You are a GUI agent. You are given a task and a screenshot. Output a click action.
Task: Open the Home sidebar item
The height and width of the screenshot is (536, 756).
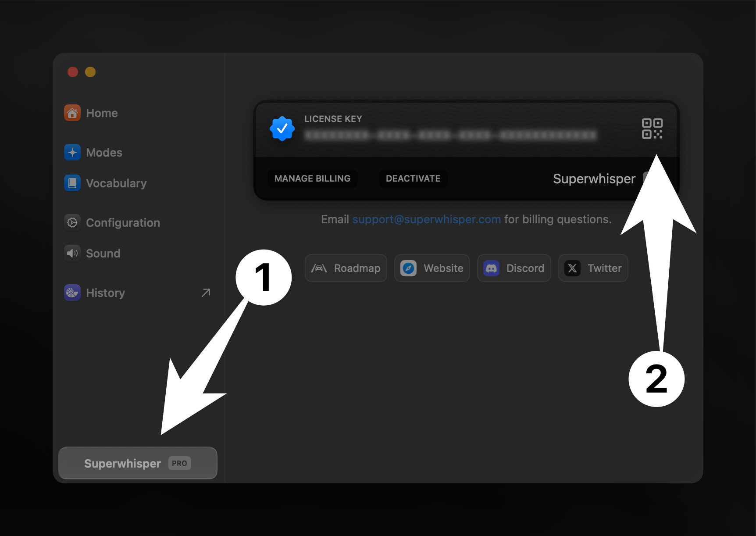[x=138, y=113]
